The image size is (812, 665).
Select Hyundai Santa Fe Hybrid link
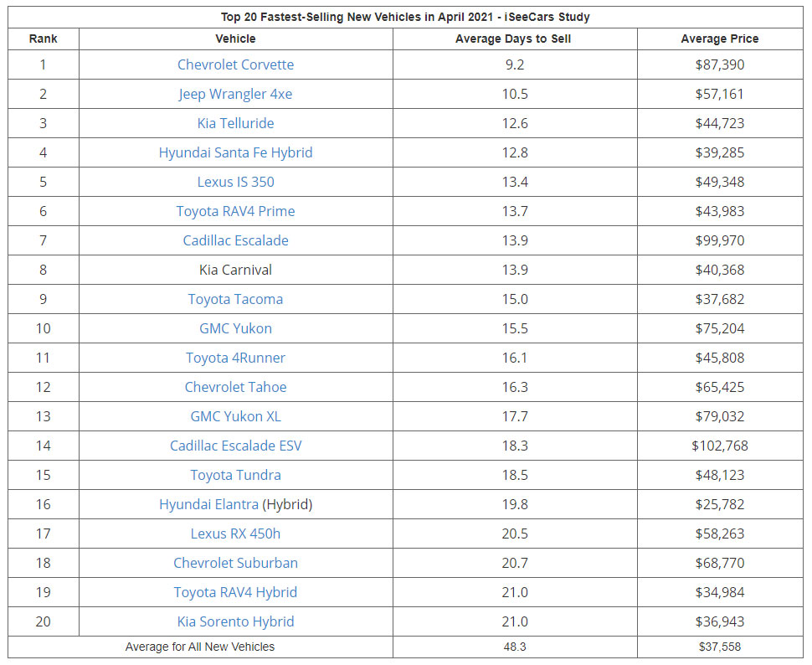[x=235, y=152]
